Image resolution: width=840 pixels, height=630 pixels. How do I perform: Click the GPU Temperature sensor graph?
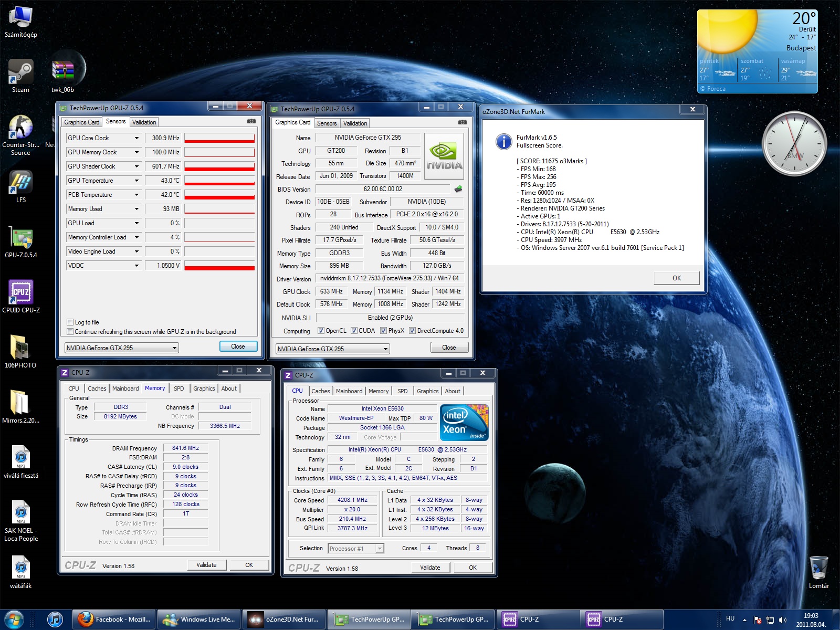[x=219, y=181]
